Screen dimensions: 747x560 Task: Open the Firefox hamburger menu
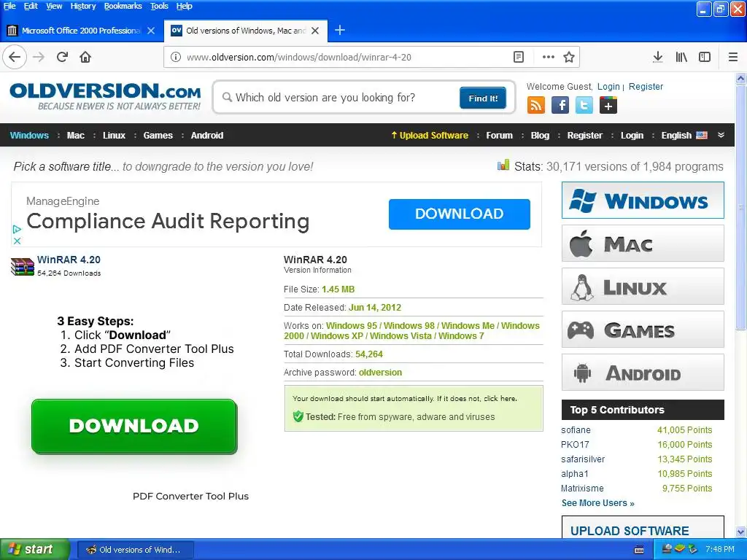[x=733, y=57]
